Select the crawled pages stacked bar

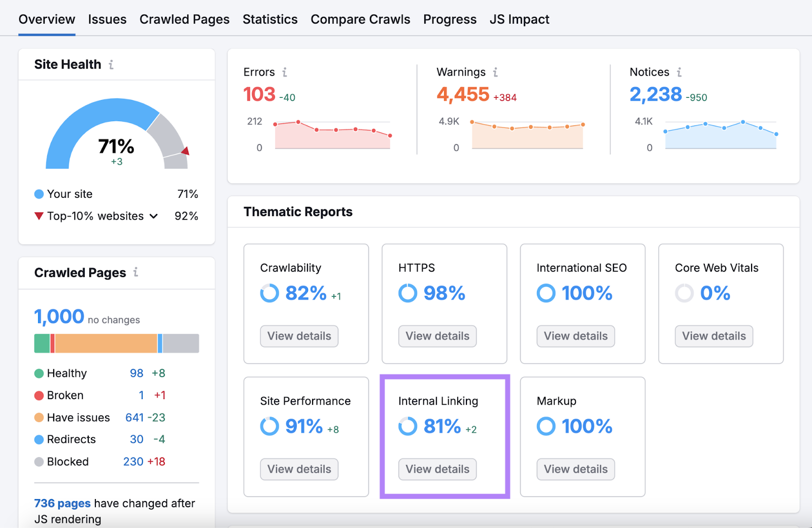point(116,343)
